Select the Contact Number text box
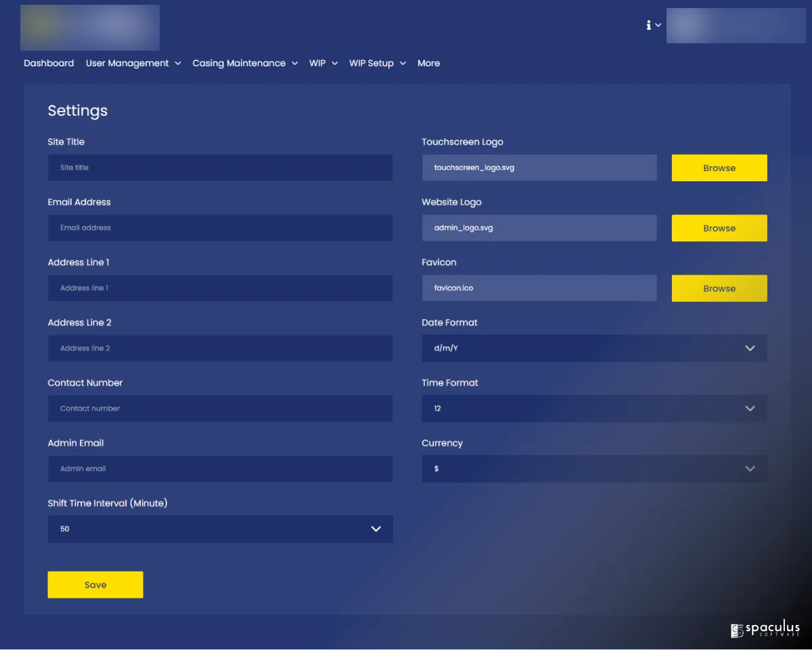Viewport: 812px width, 650px height. tap(220, 409)
